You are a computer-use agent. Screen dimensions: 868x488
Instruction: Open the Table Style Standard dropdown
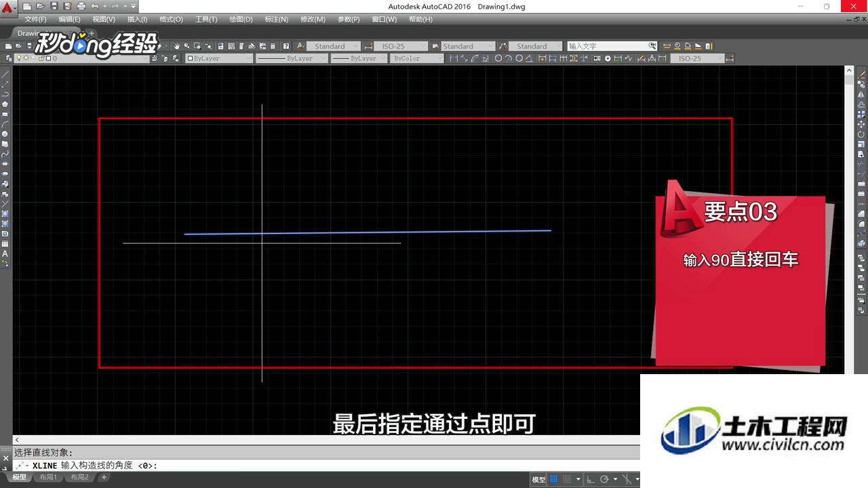pyautogui.click(x=468, y=46)
